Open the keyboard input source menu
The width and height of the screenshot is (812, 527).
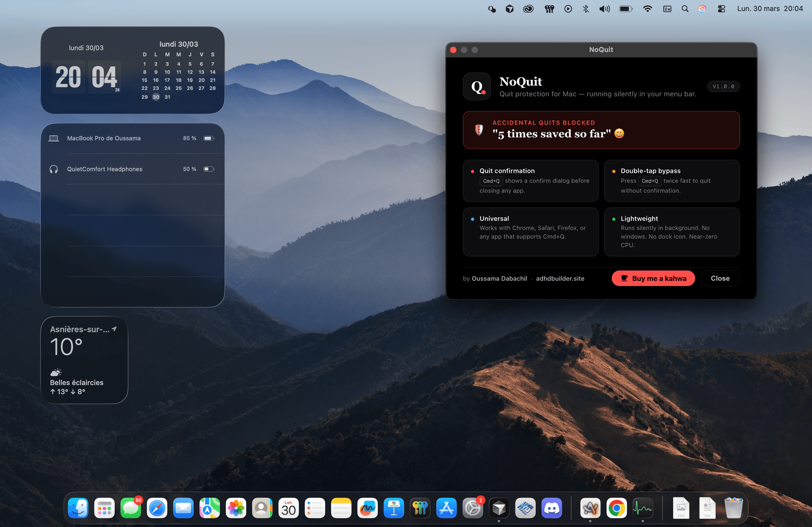coord(666,8)
